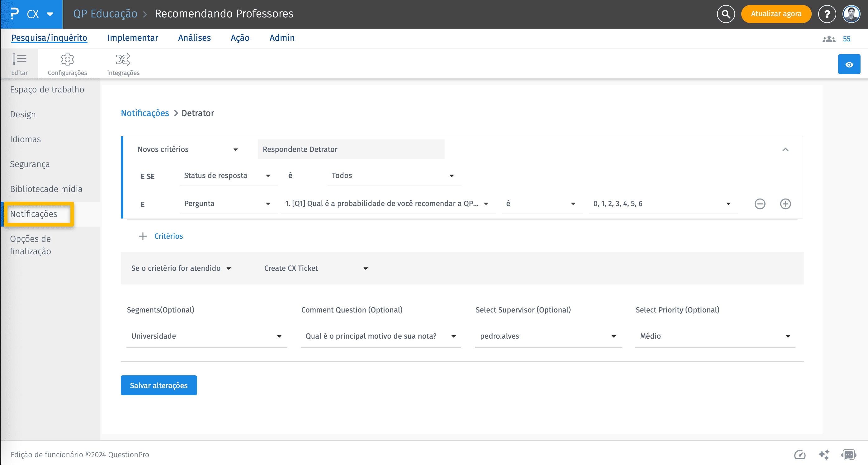Switch to the Análises tab
868x465 pixels.
point(194,38)
